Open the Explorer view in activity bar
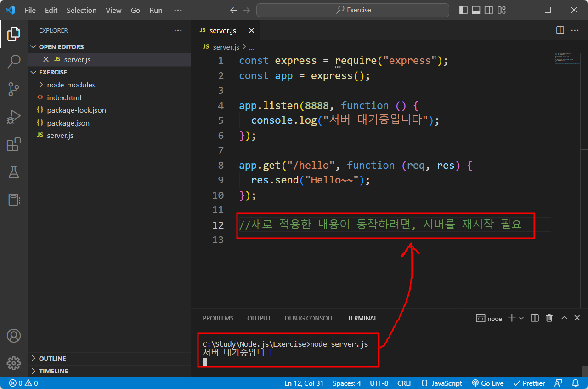 (14, 34)
